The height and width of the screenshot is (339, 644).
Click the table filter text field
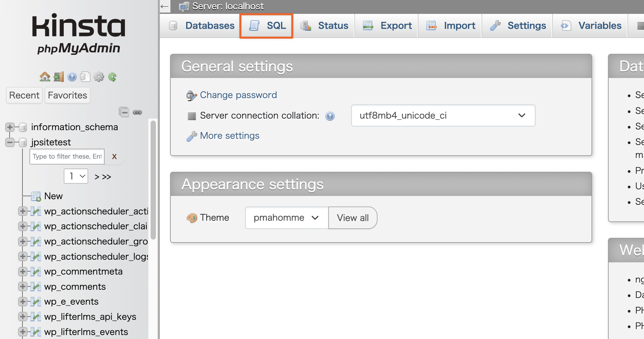click(x=67, y=157)
